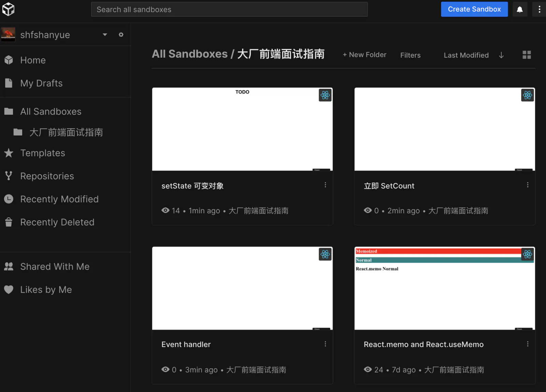Image resolution: width=546 pixels, height=392 pixels.
Task: Click the Create Sandbox button
Action: point(474,9)
